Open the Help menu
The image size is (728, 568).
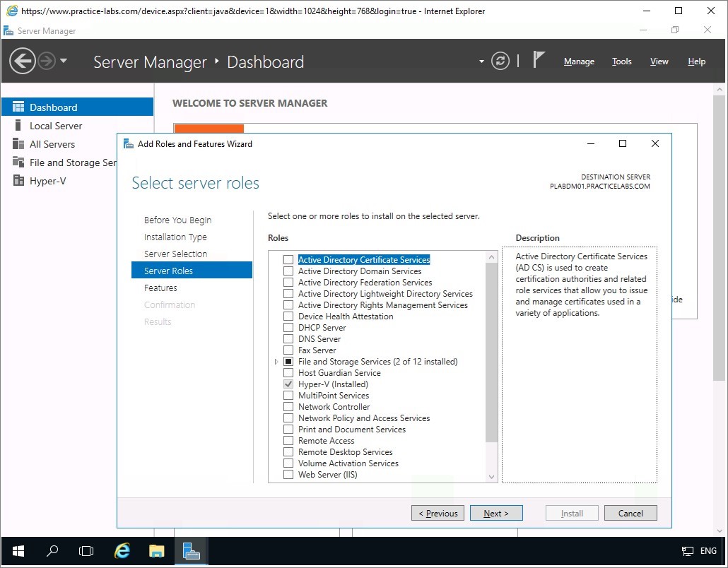pyautogui.click(x=696, y=61)
